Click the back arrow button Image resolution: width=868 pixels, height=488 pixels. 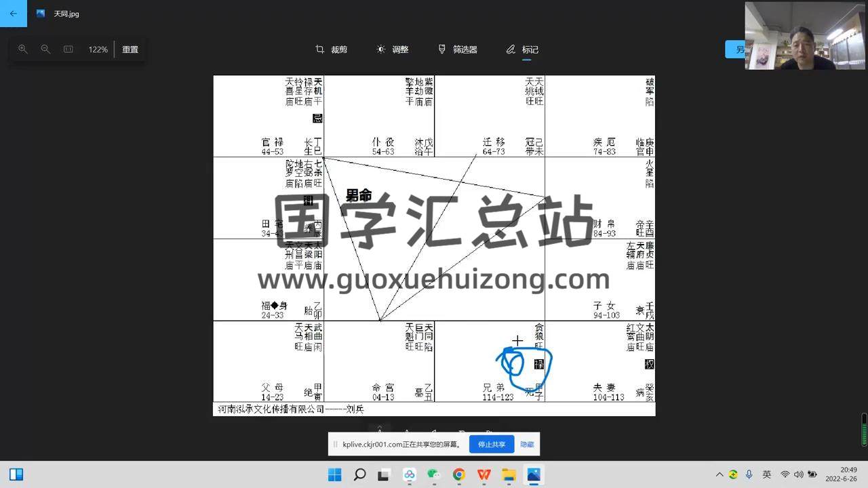(13, 14)
